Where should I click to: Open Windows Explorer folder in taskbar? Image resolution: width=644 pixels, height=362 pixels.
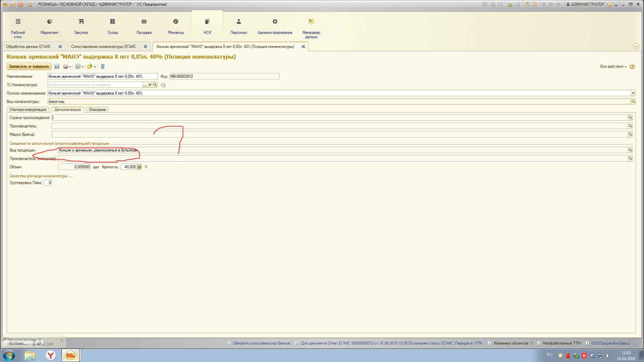click(30, 355)
